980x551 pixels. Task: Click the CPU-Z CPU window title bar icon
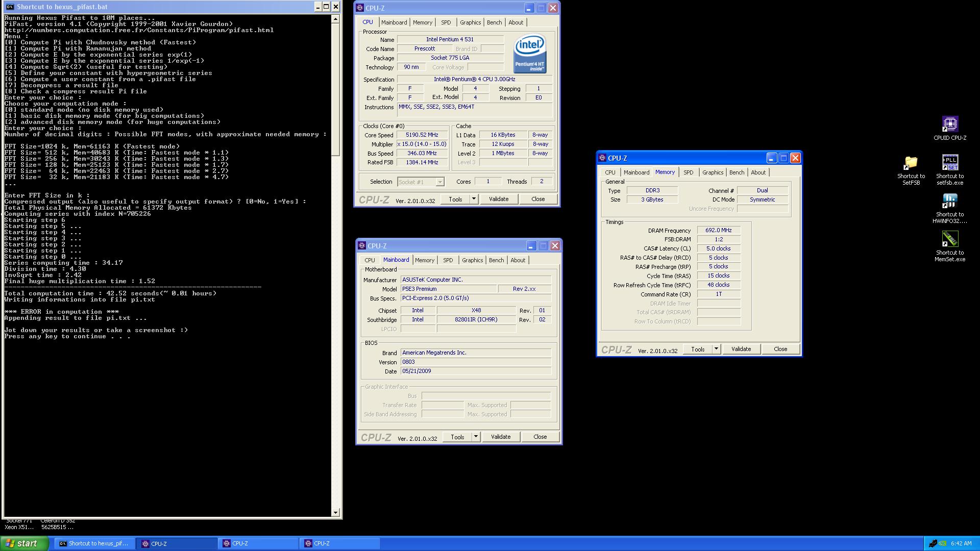pyautogui.click(x=360, y=8)
